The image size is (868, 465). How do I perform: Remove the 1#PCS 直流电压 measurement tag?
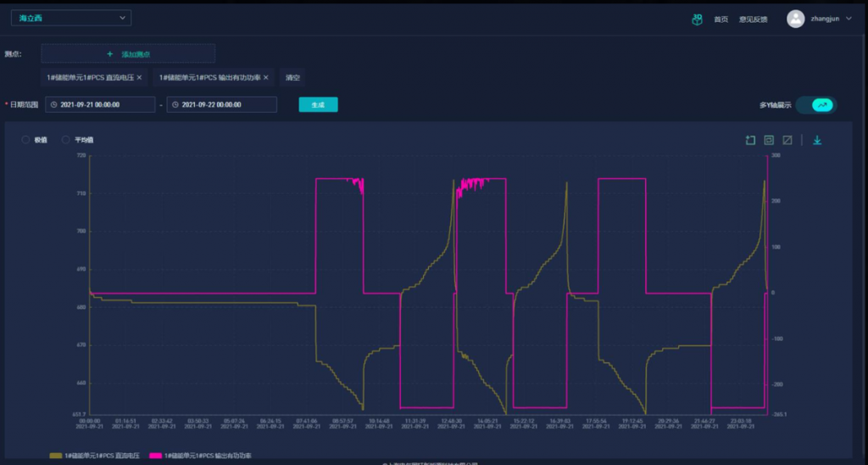(x=140, y=77)
